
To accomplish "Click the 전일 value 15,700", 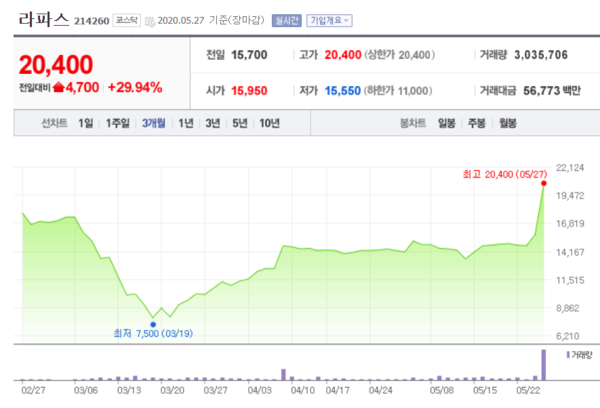I will [249, 55].
